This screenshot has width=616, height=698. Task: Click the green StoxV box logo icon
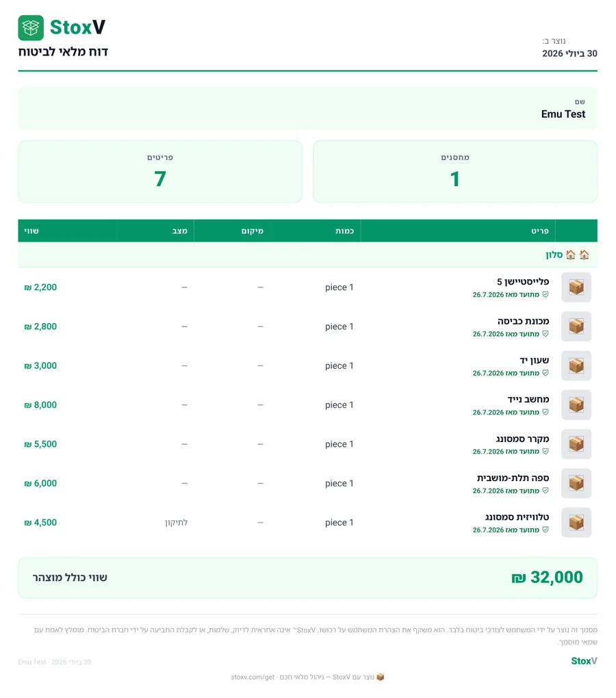pos(31,27)
